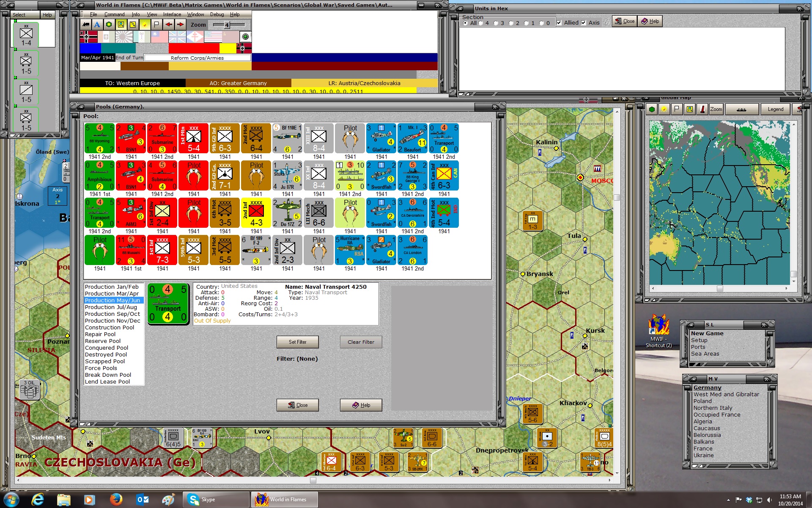Click the Clear Filter button
Image resolution: width=812 pixels, height=508 pixels.
coord(361,342)
